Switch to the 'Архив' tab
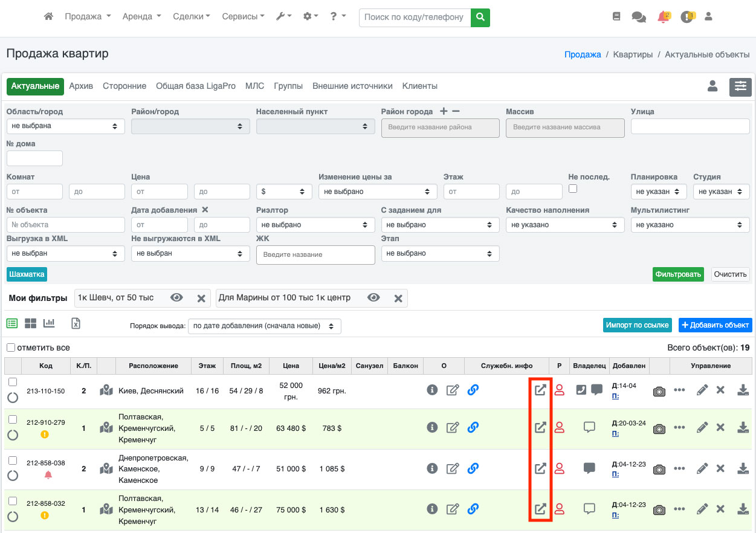This screenshot has height=533, width=756. point(81,86)
